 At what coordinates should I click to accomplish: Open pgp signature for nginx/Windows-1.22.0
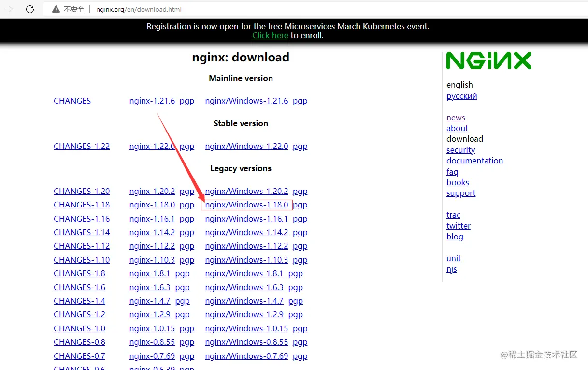[300, 146]
